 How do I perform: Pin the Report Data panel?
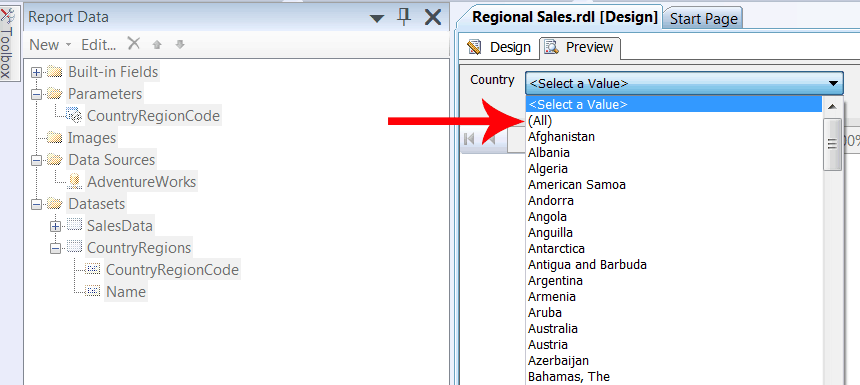coord(404,18)
